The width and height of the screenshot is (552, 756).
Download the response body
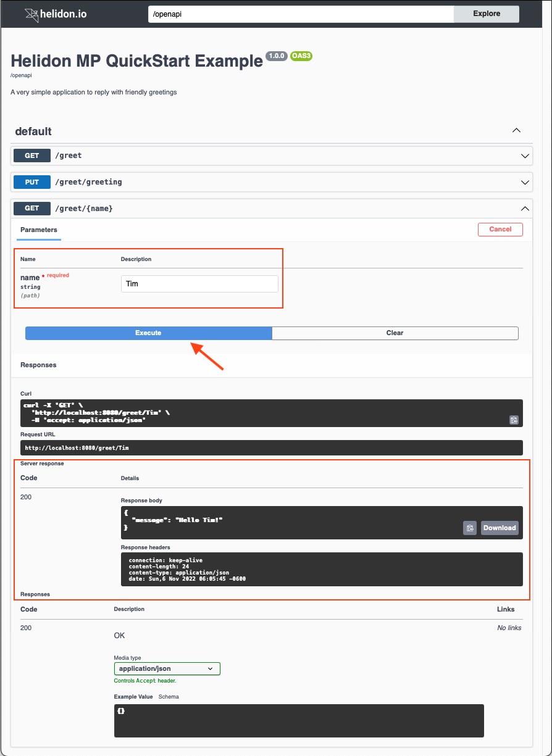point(499,528)
